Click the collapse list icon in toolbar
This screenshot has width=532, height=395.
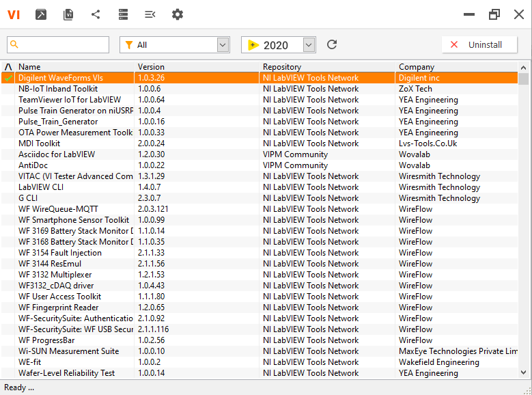click(150, 14)
